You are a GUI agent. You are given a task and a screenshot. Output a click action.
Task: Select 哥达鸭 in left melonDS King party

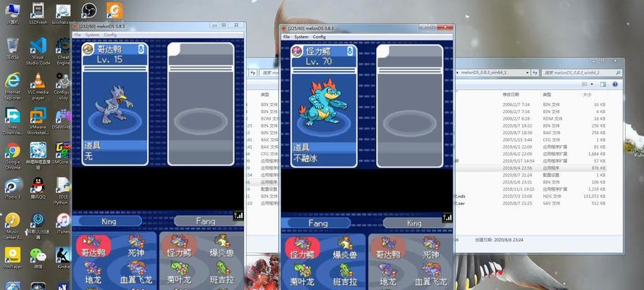click(x=94, y=246)
